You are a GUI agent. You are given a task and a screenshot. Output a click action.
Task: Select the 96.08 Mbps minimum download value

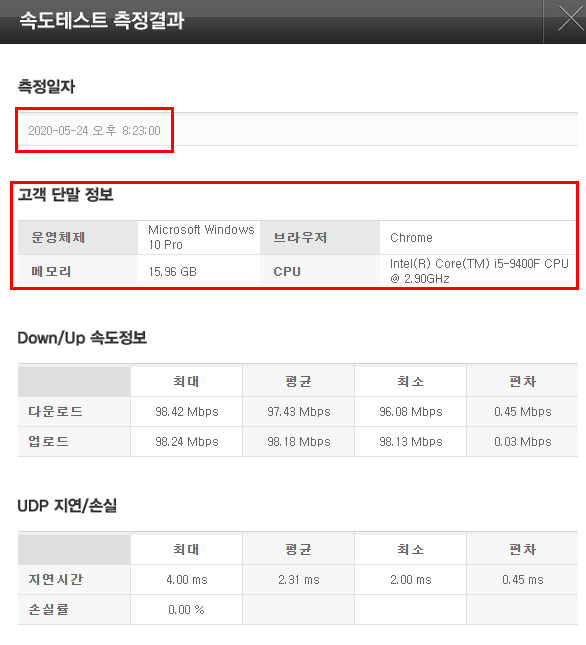click(411, 412)
